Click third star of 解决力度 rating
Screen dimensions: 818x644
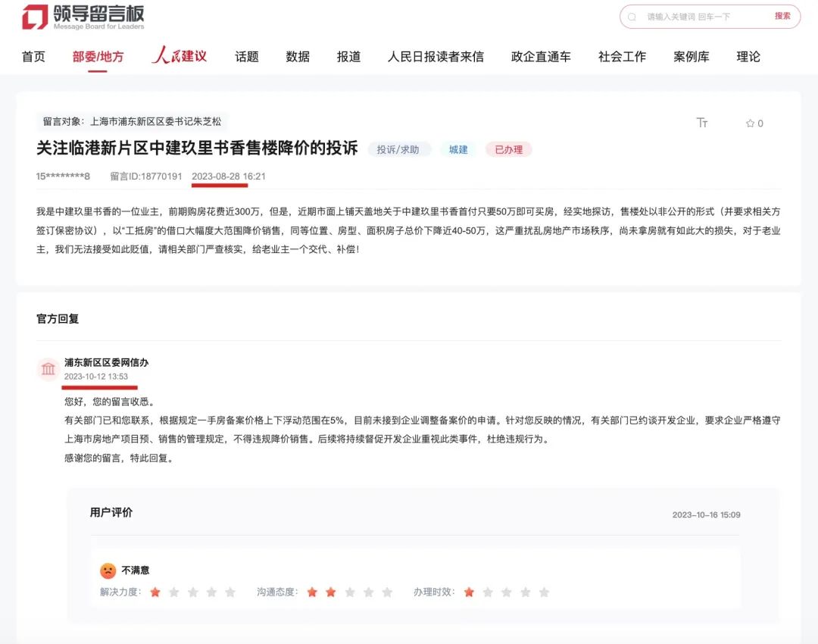coord(192,592)
